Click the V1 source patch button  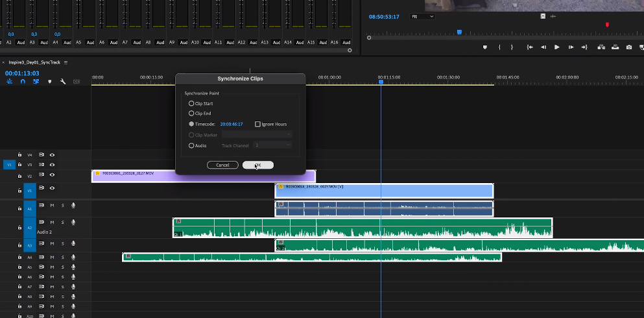(10, 165)
